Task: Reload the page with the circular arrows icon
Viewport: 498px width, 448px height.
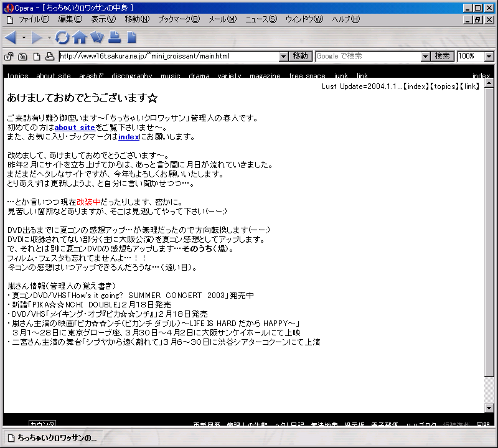Action: click(x=62, y=37)
